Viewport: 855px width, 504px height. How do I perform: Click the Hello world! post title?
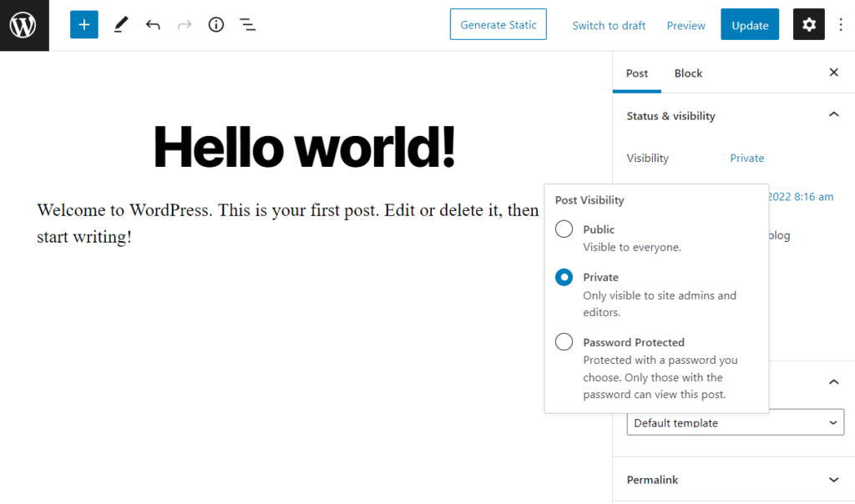[304, 146]
